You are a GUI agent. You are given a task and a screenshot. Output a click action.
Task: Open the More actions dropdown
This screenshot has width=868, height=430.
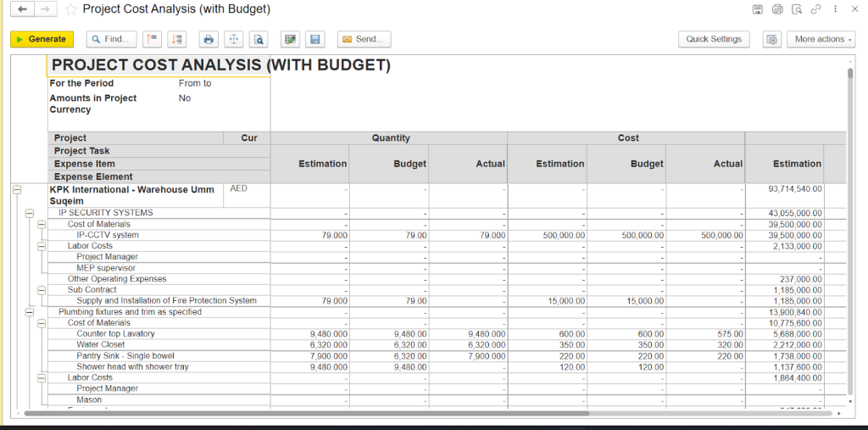click(x=821, y=39)
